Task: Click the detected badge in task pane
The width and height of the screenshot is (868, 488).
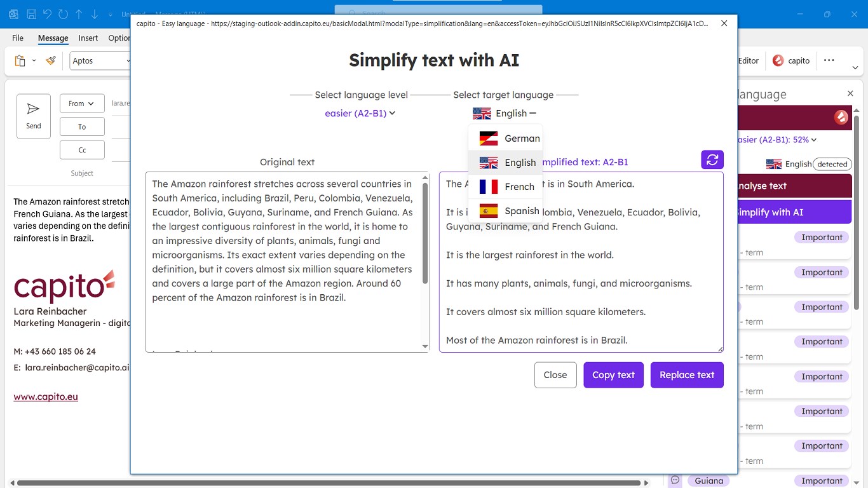Action: click(x=832, y=164)
